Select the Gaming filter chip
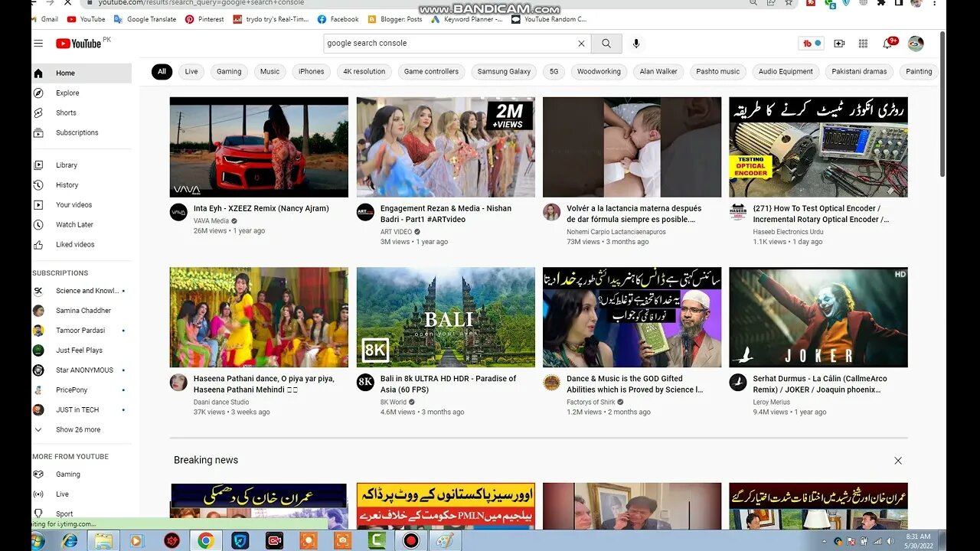Viewport: 980px width, 551px height. [x=229, y=72]
